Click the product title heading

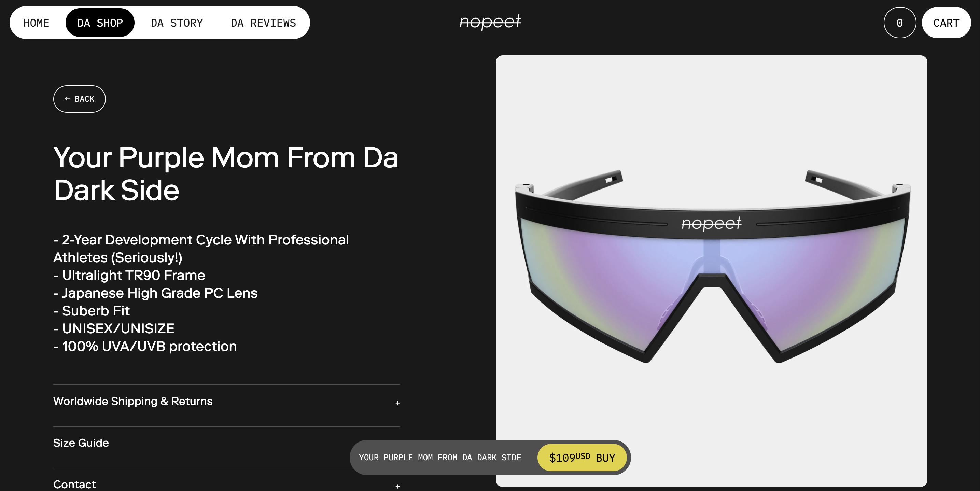pyautogui.click(x=226, y=173)
